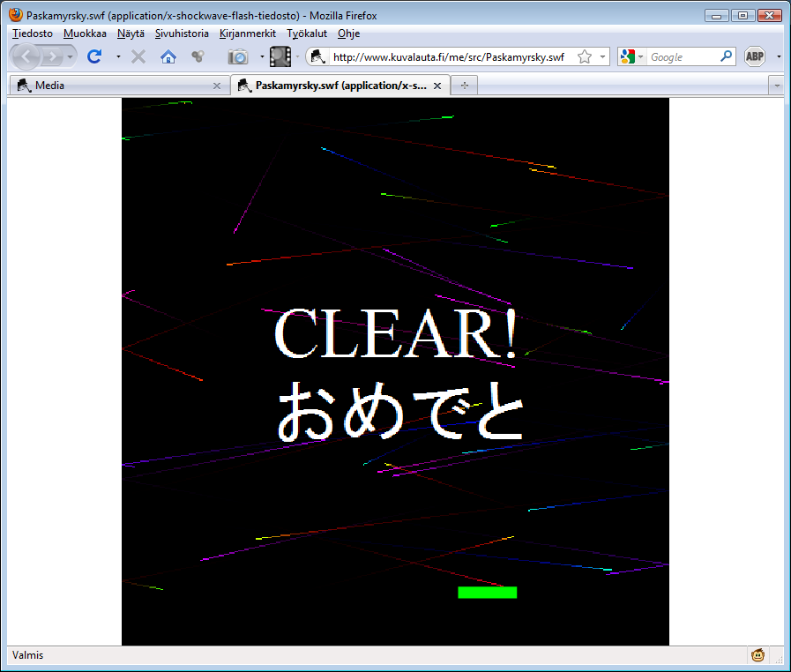Bookmark this page with the star icon

coord(584,56)
